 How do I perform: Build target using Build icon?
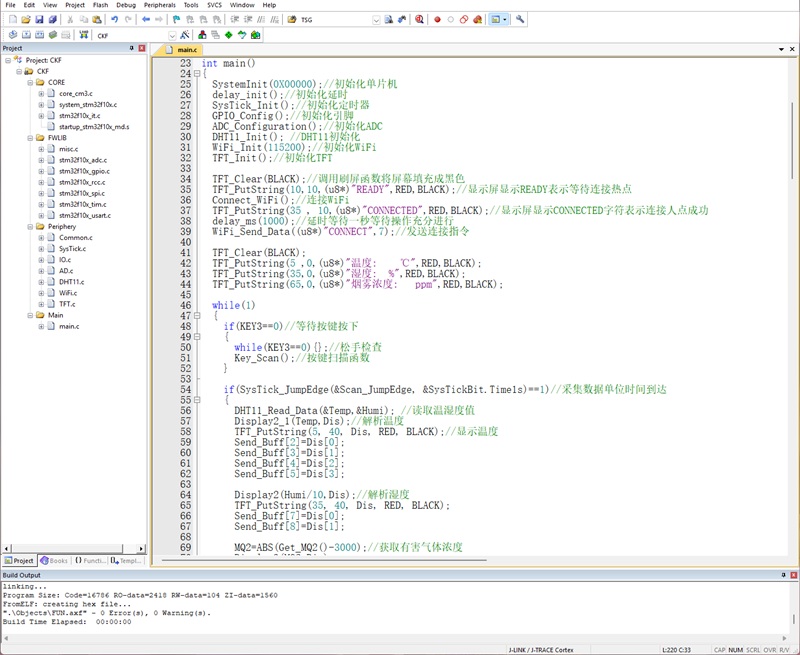click(26, 35)
